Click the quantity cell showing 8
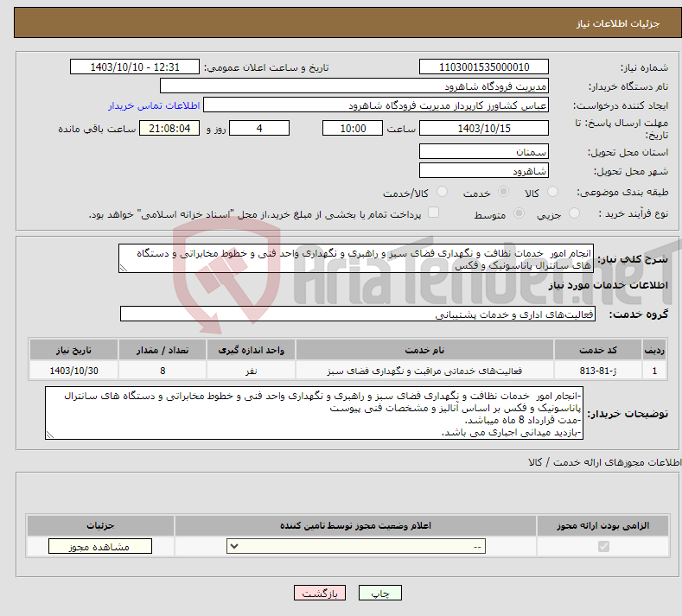The width and height of the screenshot is (682, 616). 163,371
